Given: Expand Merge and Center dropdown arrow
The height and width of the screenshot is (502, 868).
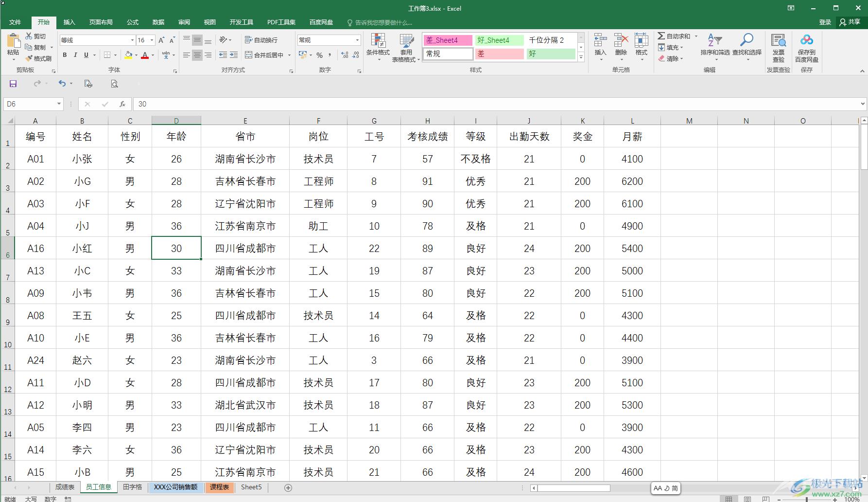Looking at the screenshot, I should pyautogui.click(x=289, y=55).
